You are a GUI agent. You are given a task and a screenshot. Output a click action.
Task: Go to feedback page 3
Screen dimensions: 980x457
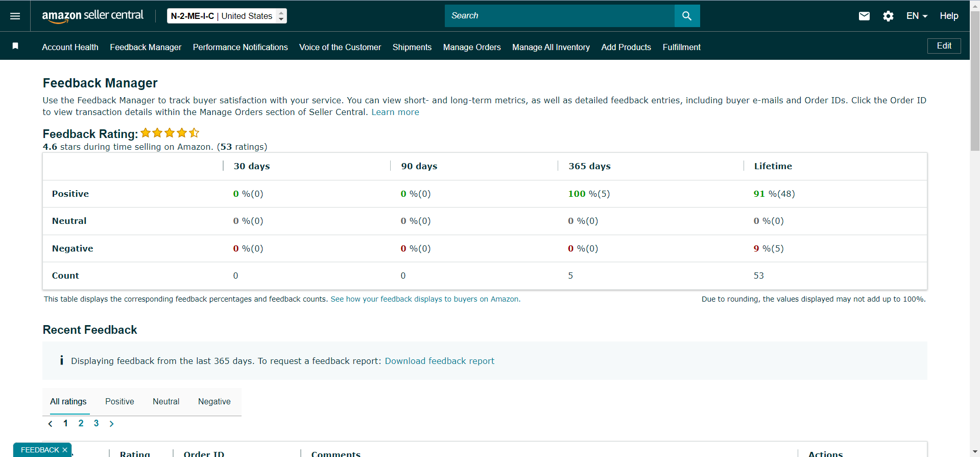pyautogui.click(x=96, y=423)
